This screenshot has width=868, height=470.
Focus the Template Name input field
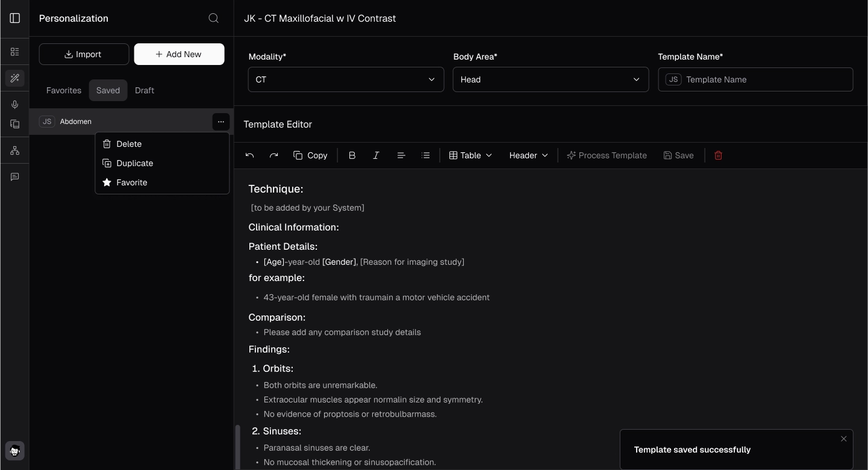tap(755, 79)
